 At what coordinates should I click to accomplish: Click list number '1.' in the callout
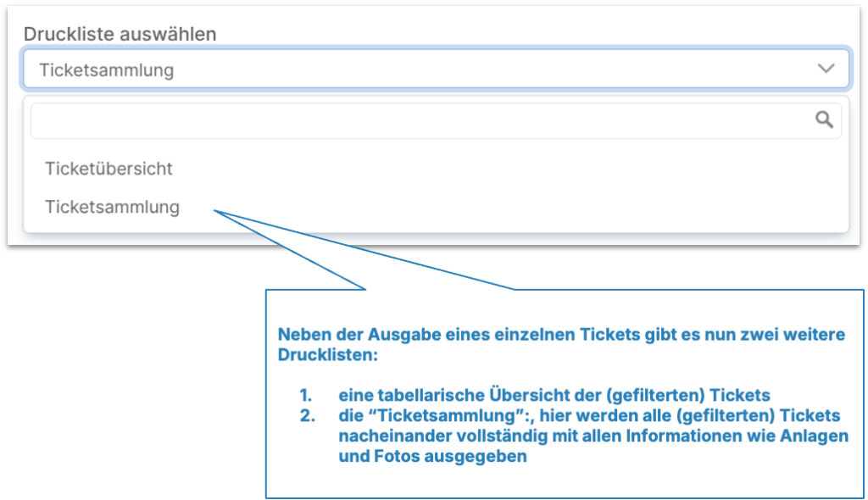tap(305, 395)
